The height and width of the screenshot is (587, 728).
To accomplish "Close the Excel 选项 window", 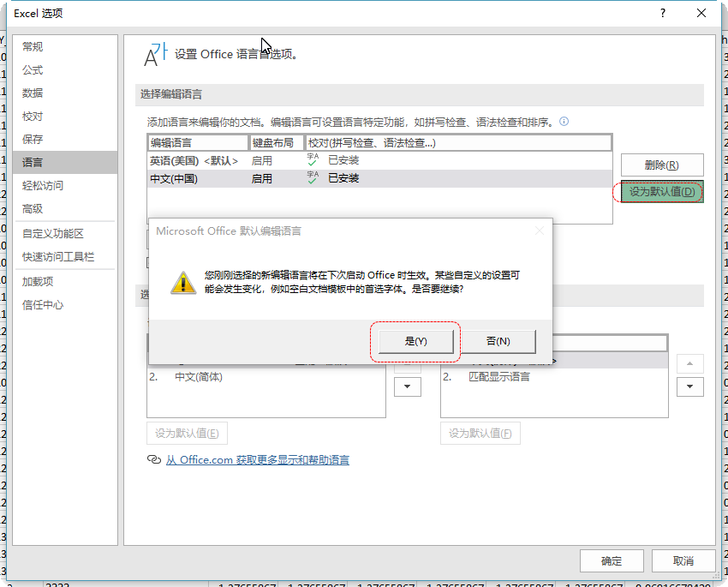I will pos(701,13).
